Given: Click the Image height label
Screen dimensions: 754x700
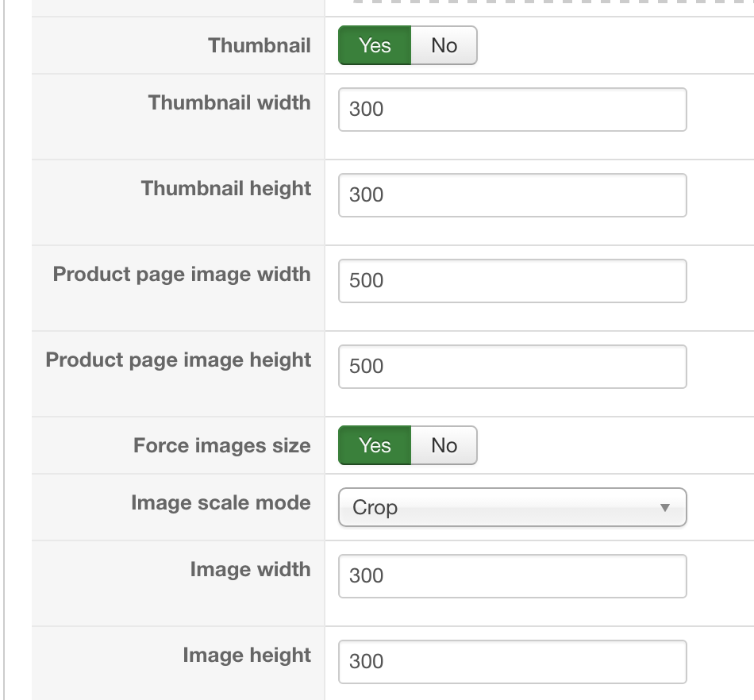Looking at the screenshot, I should point(247,656).
